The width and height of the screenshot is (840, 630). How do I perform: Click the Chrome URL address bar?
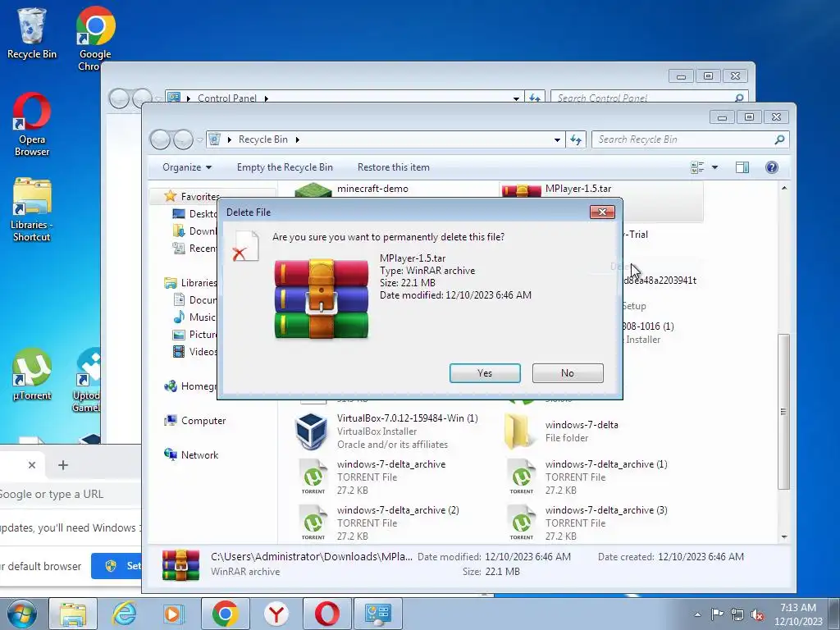(x=70, y=494)
